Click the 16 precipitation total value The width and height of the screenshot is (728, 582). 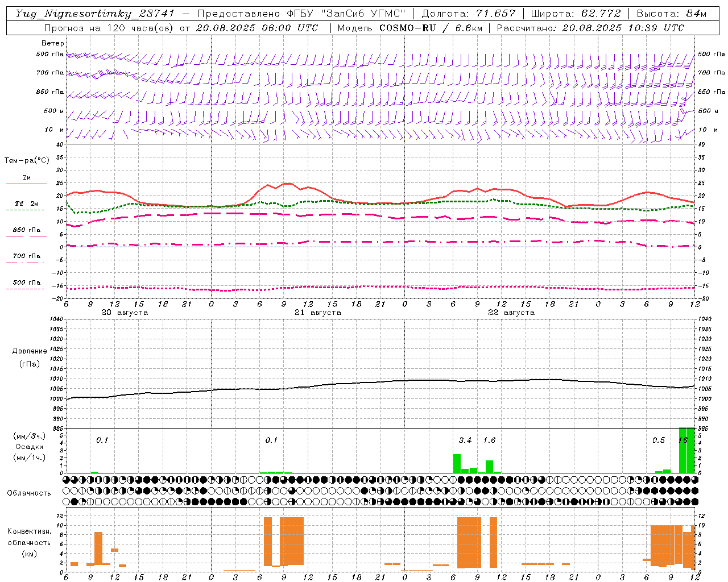click(683, 440)
